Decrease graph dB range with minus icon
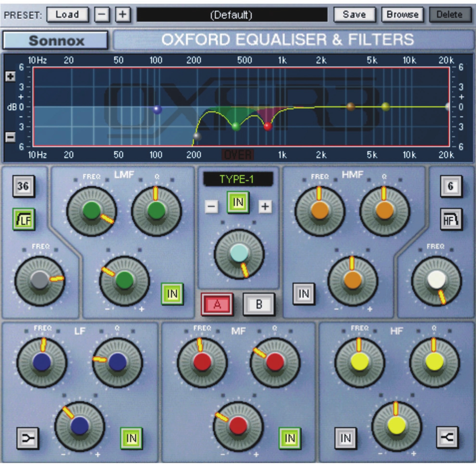This screenshot has width=476, height=464. click(x=10, y=137)
